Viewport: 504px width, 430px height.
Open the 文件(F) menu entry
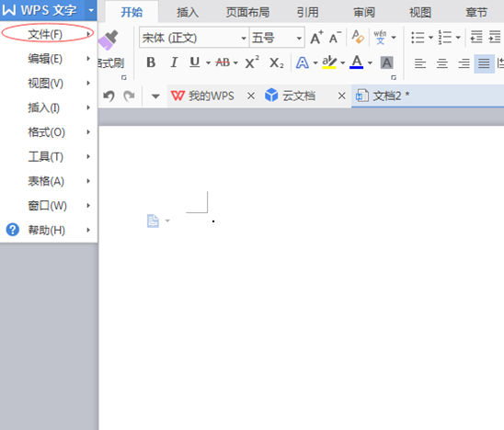(49, 34)
